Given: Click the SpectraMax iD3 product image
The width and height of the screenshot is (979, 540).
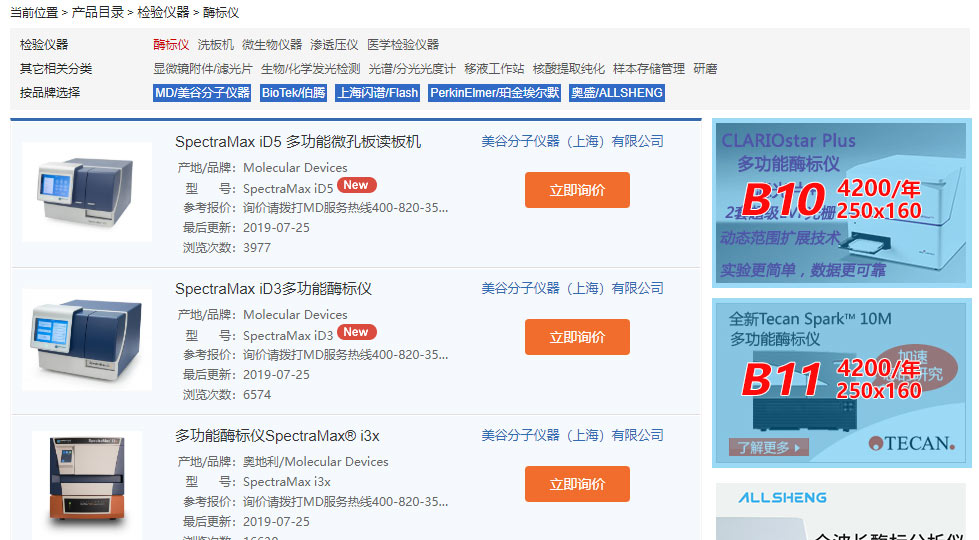Looking at the screenshot, I should tap(86, 339).
